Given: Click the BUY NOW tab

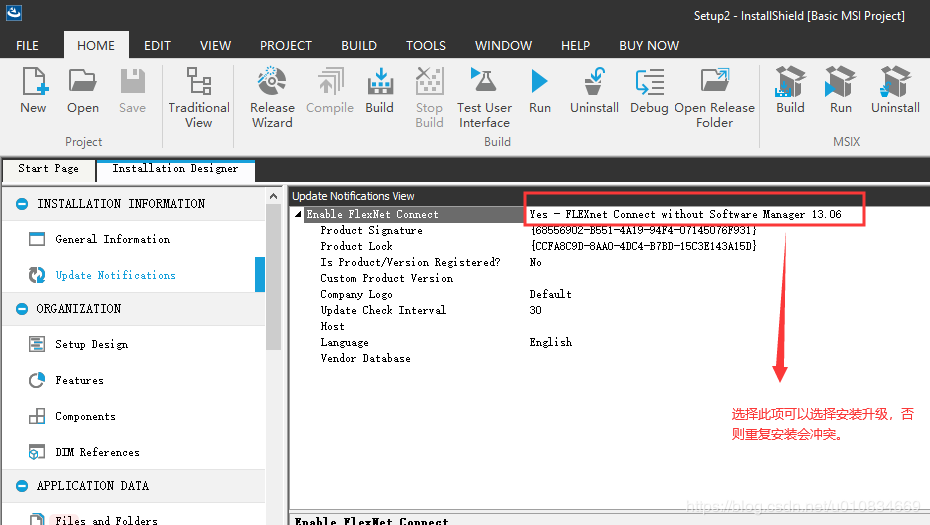Looking at the screenshot, I should click(649, 46).
